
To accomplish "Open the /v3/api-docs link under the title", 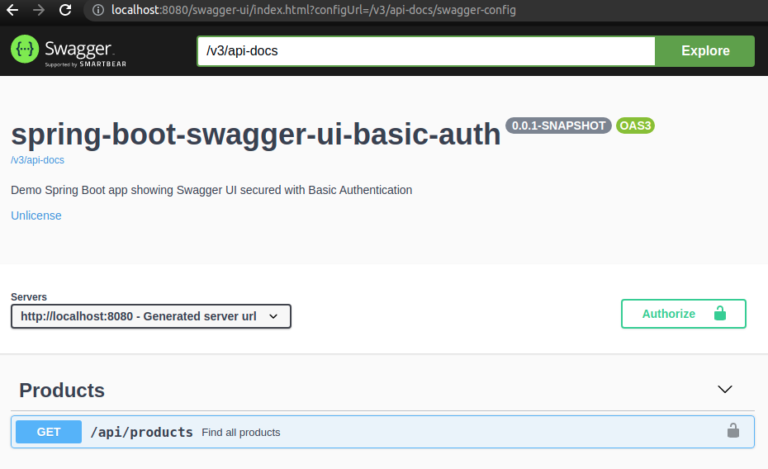I will (37, 160).
